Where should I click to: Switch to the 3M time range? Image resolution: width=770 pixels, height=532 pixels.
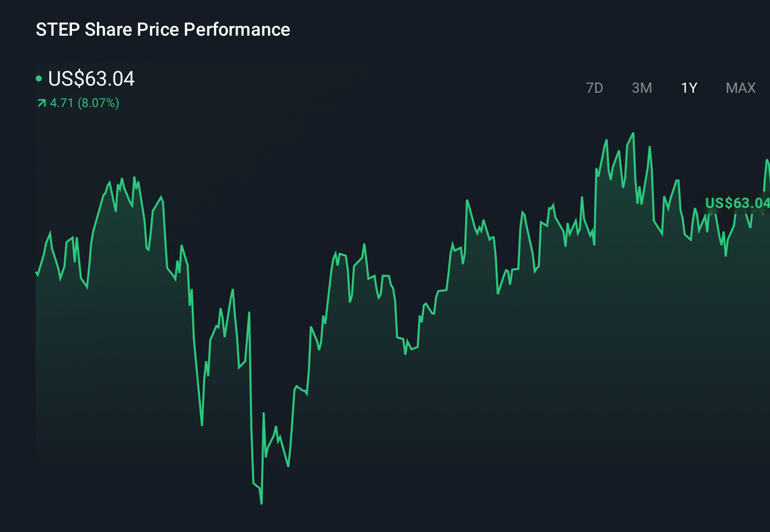coord(641,88)
